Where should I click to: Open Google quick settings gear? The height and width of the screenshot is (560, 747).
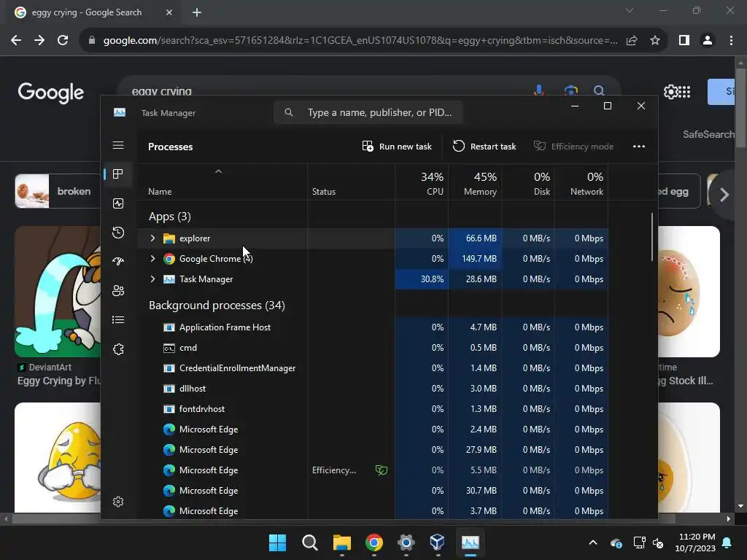click(x=670, y=92)
